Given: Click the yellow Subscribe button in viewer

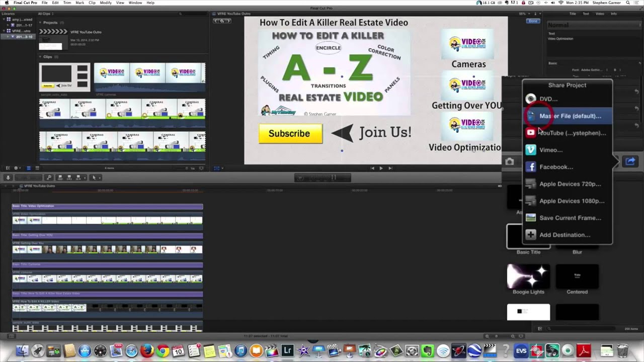Looking at the screenshot, I should tap(290, 134).
